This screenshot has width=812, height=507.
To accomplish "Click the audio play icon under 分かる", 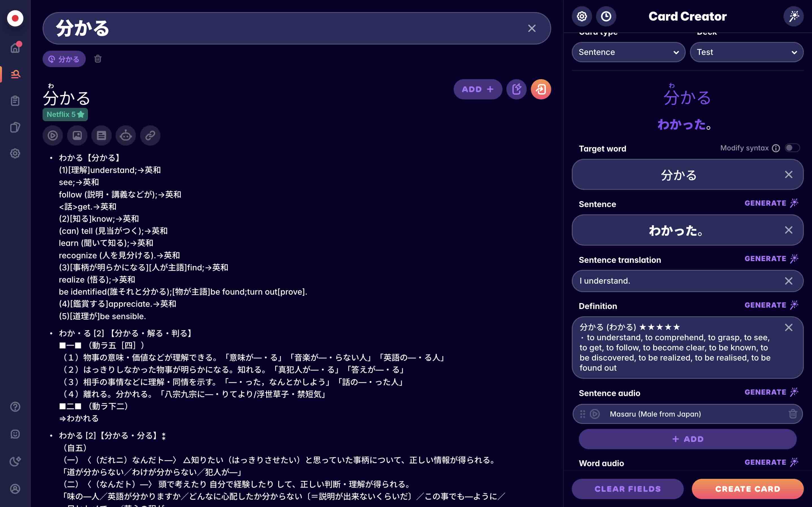I will [x=53, y=135].
